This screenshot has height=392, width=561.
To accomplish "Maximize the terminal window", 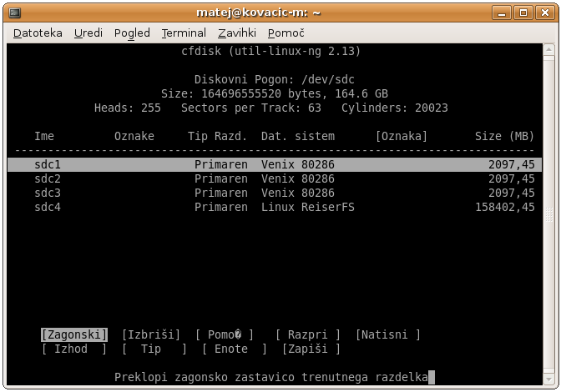I will (523, 13).
